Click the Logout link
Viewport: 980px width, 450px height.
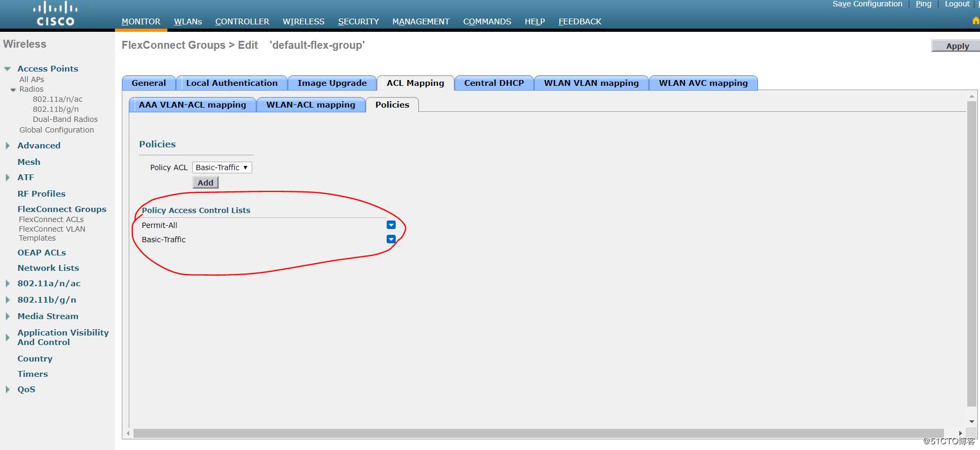(x=957, y=4)
